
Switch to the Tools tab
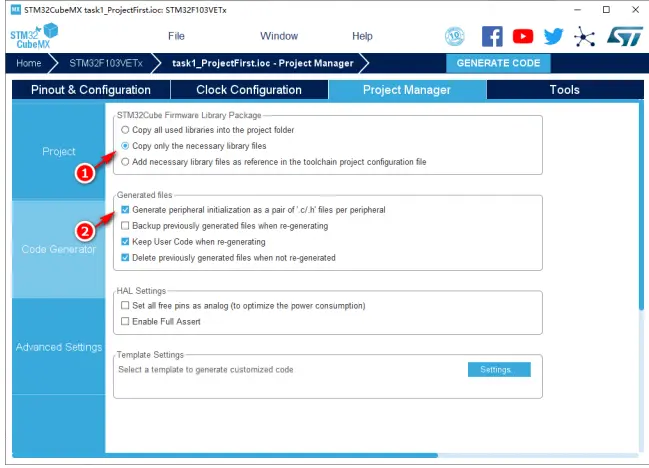tap(565, 90)
